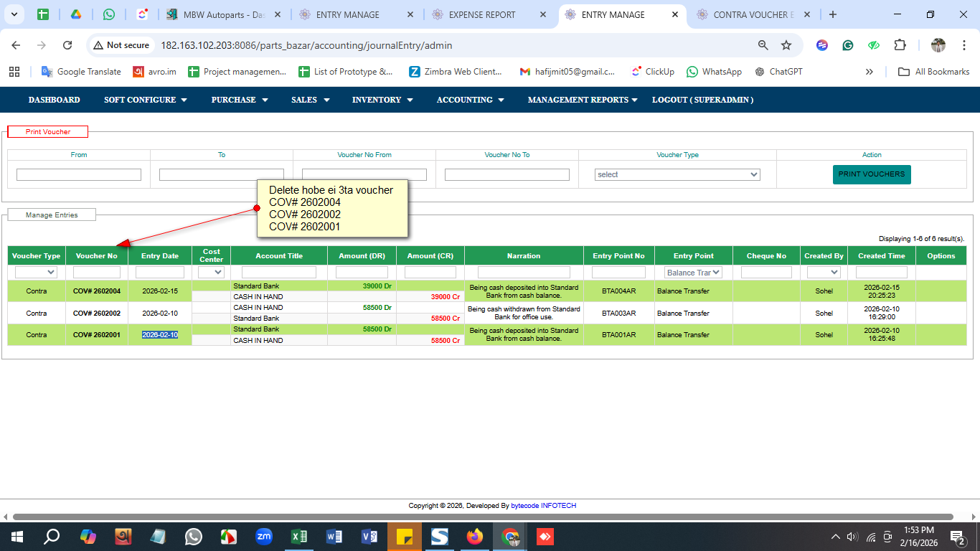Open the Extensions puzzle icon
Viewport: 980px width, 551px height.
pos(900,45)
